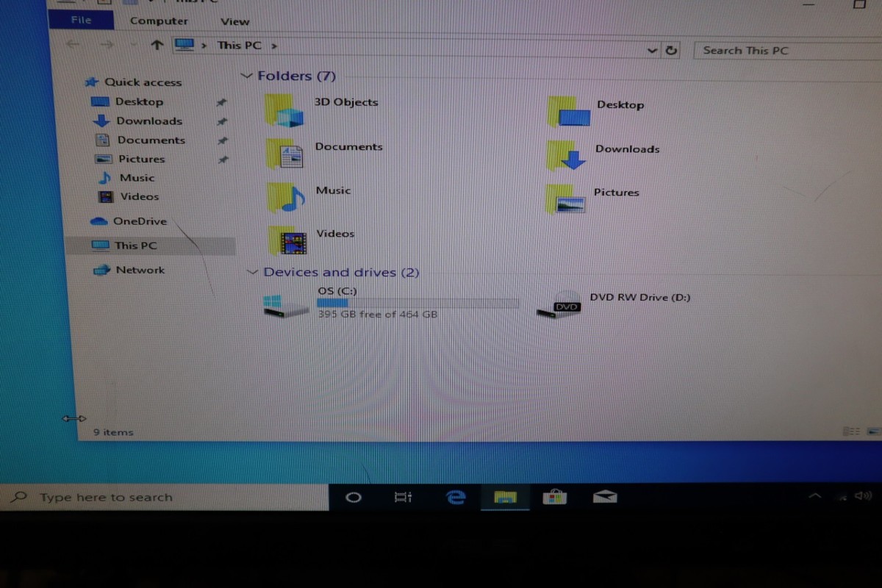Image resolution: width=882 pixels, height=588 pixels.
Task: Select Network in the navigation pane
Action: click(x=140, y=270)
